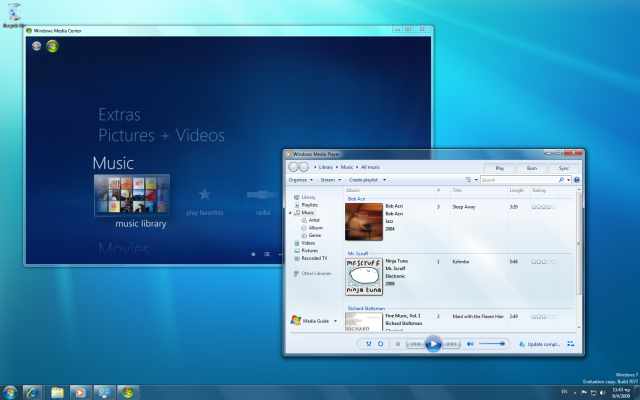The height and width of the screenshot is (400, 640).
Task: Choose Extras in Media Center menu
Action: tap(119, 115)
